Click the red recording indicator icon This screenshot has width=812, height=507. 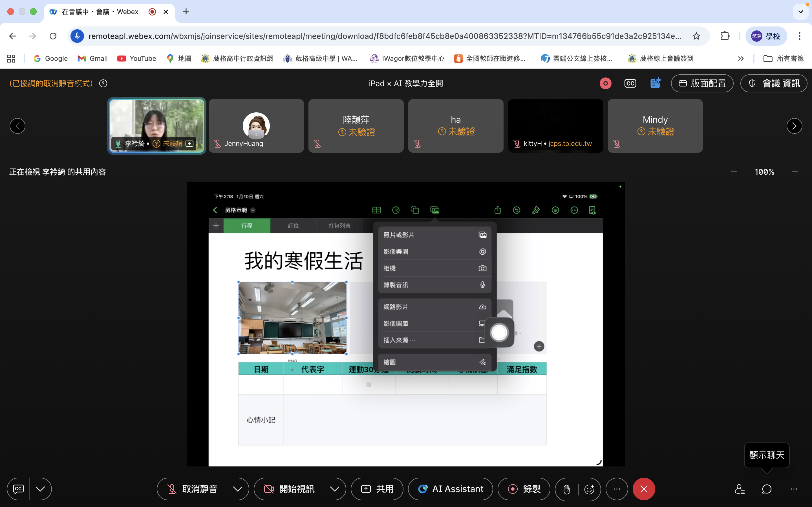point(605,83)
